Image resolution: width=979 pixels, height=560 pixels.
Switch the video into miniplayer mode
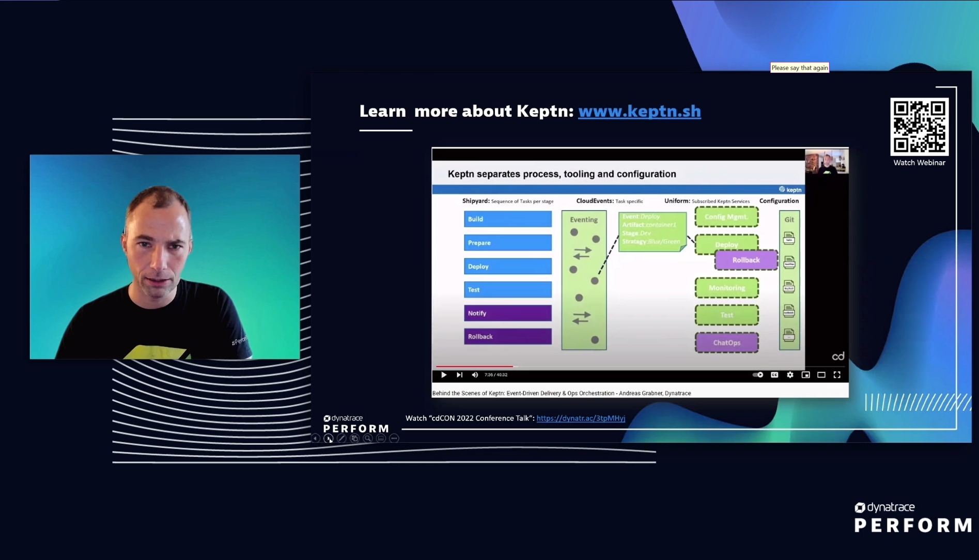[806, 375]
